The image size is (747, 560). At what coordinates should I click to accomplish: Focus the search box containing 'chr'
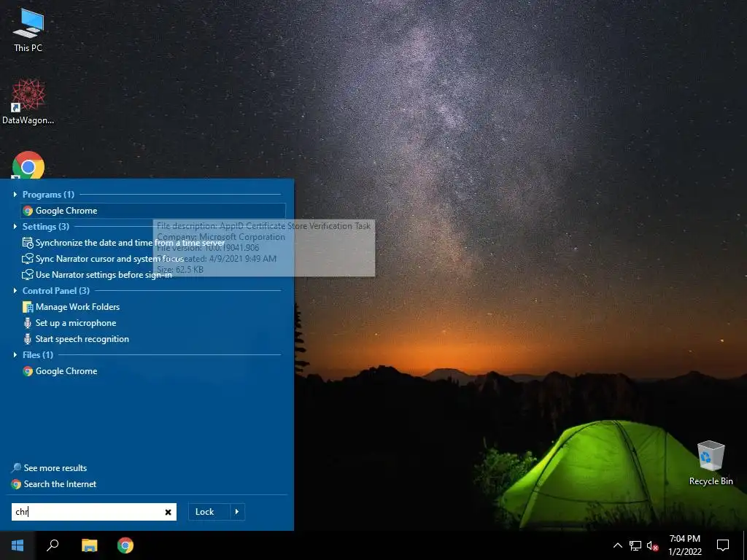(x=94, y=512)
